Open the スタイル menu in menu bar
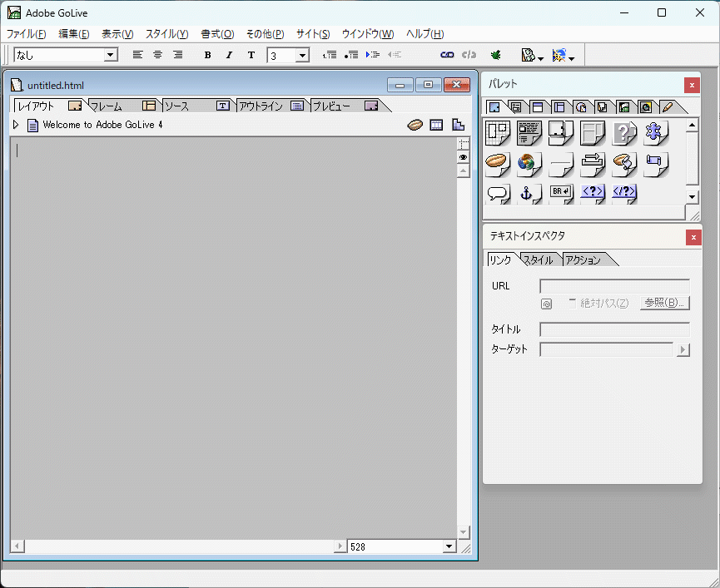This screenshot has width=720, height=588. tap(166, 34)
